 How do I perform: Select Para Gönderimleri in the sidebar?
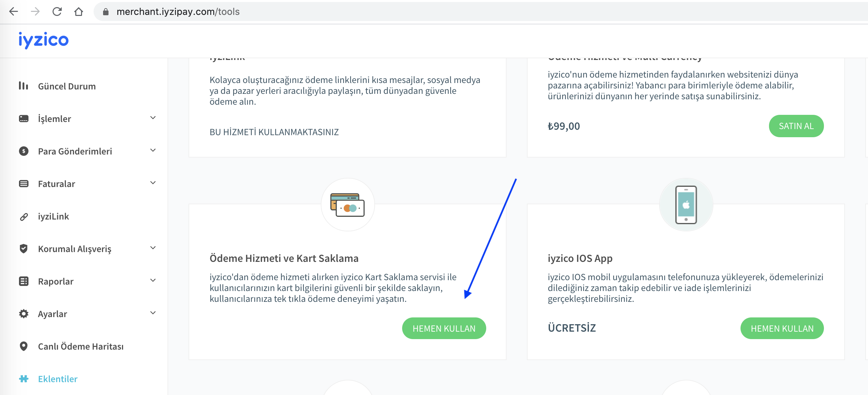[75, 151]
